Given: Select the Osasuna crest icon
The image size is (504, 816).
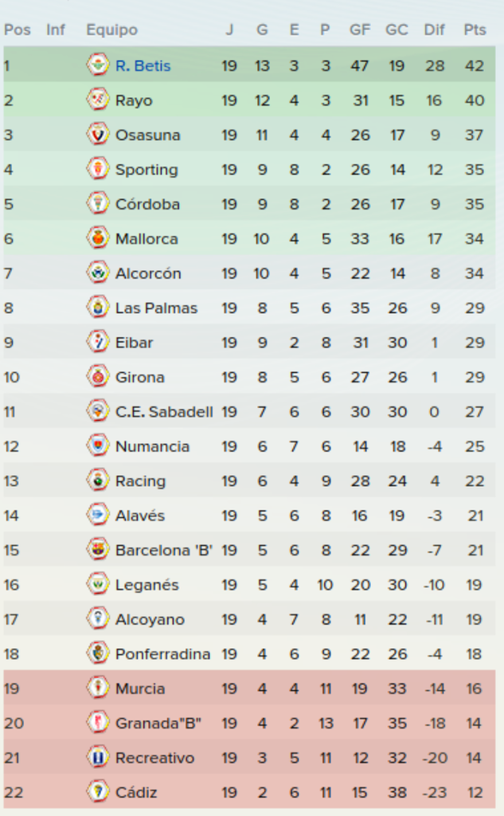Looking at the screenshot, I should (97, 134).
